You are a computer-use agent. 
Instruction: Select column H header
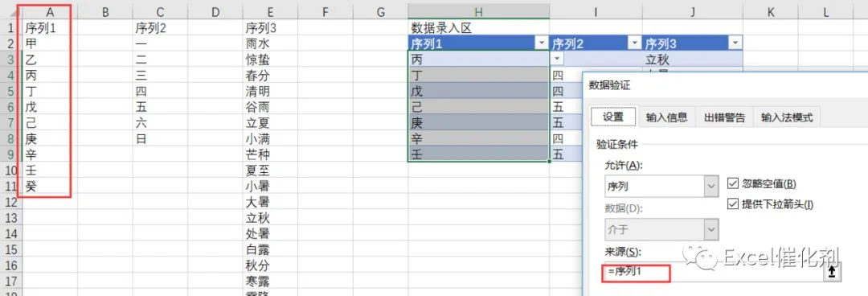point(478,11)
